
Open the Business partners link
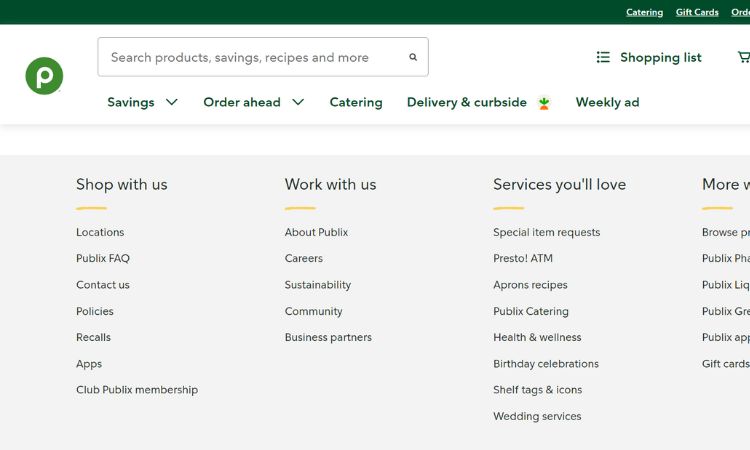pyautogui.click(x=328, y=337)
